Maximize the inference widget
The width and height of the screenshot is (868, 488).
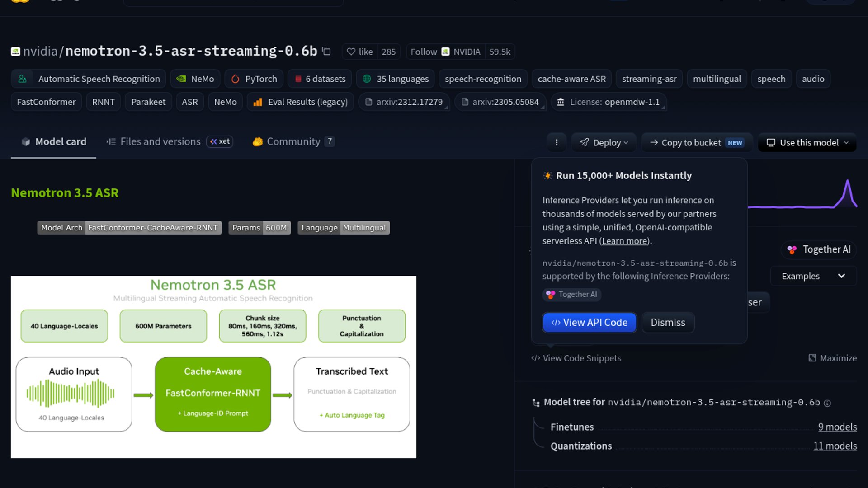coord(832,358)
